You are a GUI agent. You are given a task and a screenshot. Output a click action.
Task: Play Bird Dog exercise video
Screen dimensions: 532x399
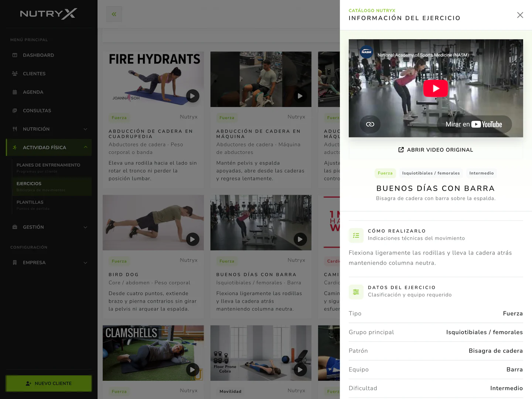pos(192,239)
